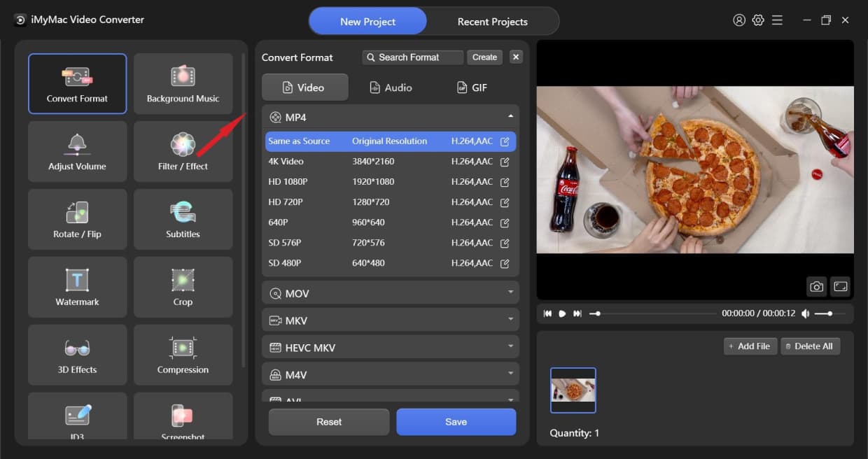Image resolution: width=868 pixels, height=459 pixels.
Task: Select the SD 576P 720*576 row
Action: (391, 243)
